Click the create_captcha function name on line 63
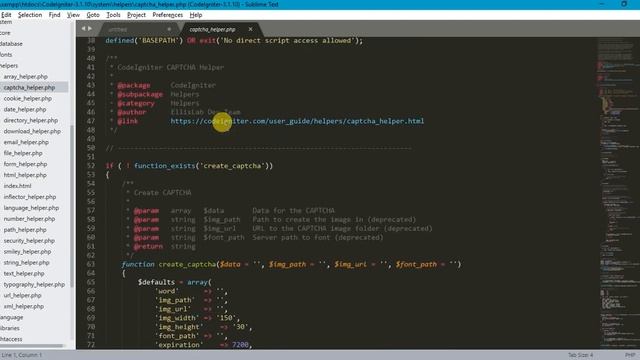Image resolution: width=640 pixels, height=360 pixels. click(187, 264)
